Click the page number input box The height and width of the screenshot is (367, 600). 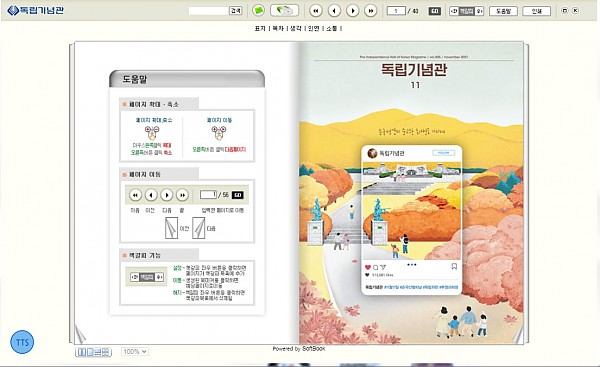click(396, 11)
